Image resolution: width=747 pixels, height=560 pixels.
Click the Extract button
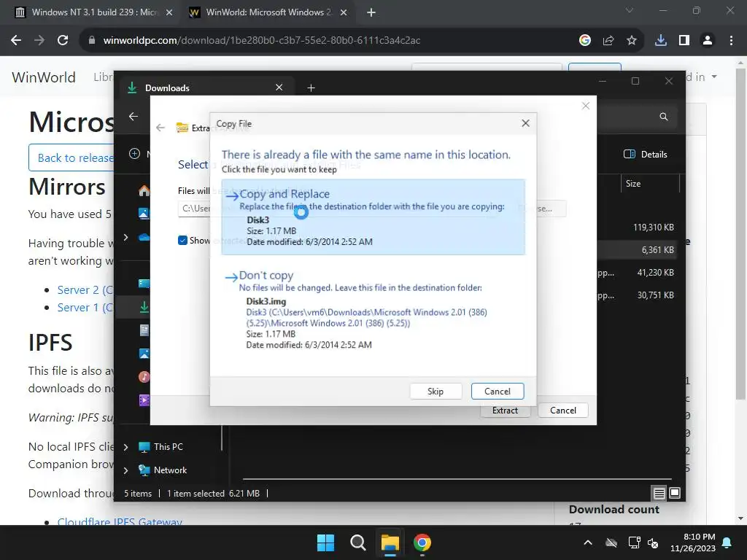(505, 411)
